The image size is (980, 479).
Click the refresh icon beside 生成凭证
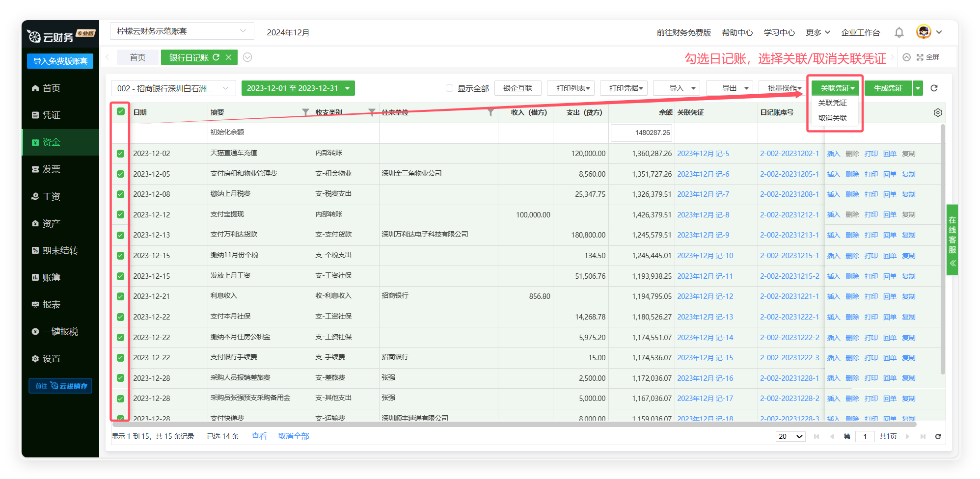[x=934, y=88]
